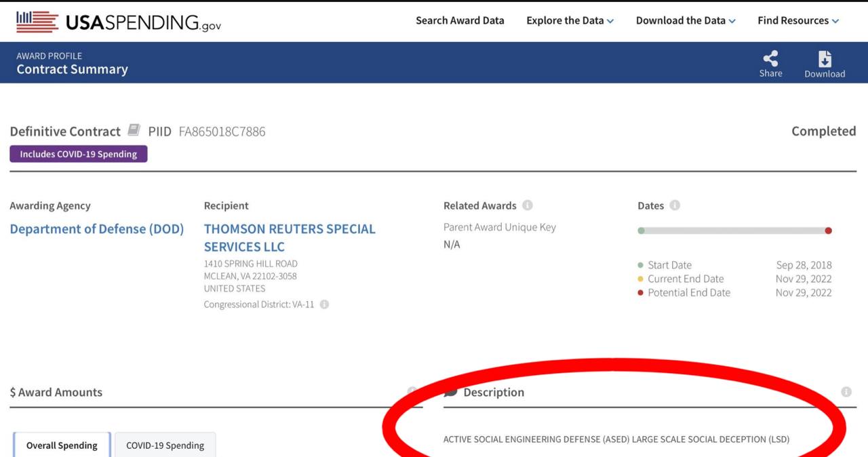Screen dimensions: 868x457
Task: Click MCLEAN, VA 22102-3058 text
Action: (x=250, y=276)
